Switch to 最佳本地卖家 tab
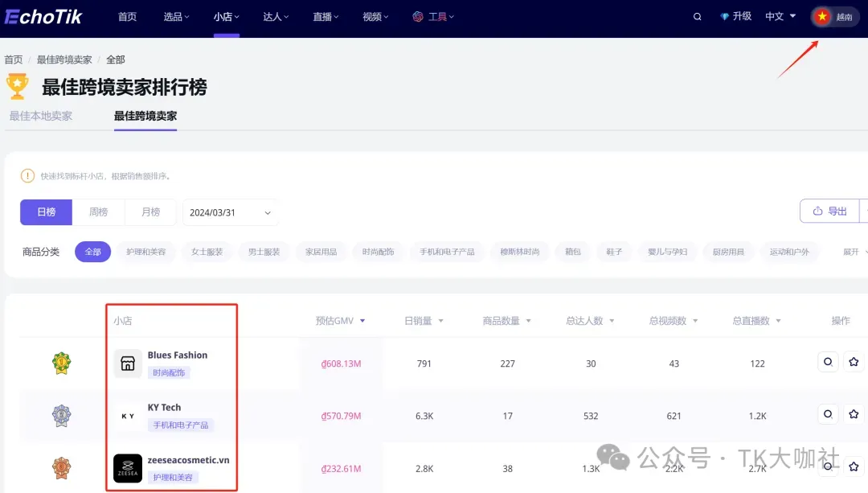868x493 pixels. pyautogui.click(x=41, y=116)
